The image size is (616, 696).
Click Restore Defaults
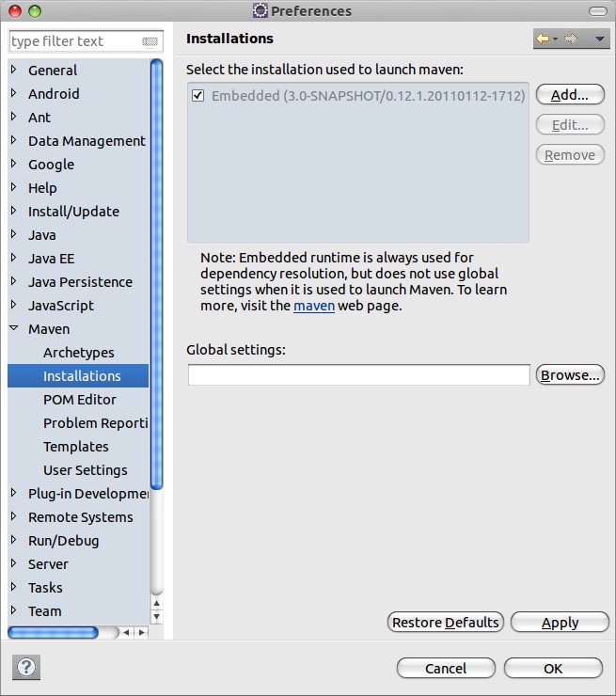[446, 623]
